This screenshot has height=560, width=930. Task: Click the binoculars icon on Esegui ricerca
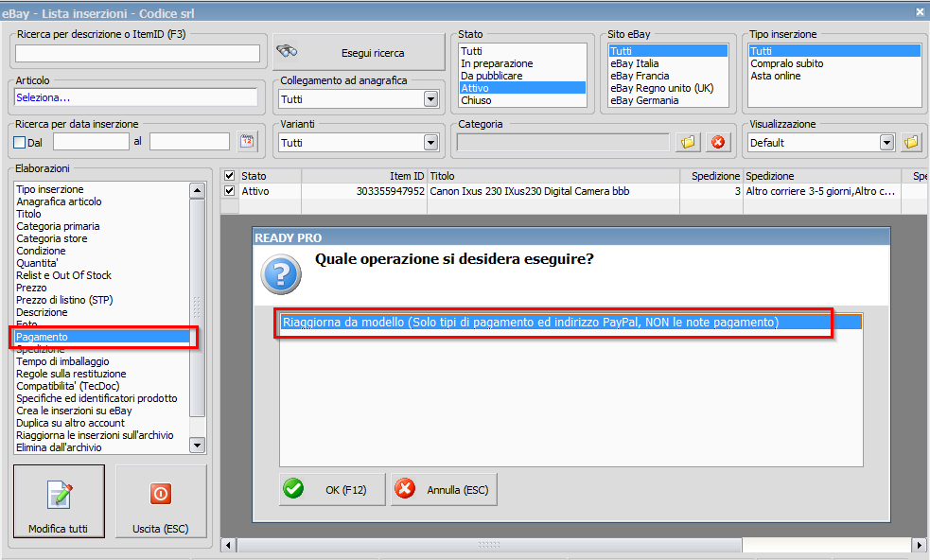pos(287,52)
